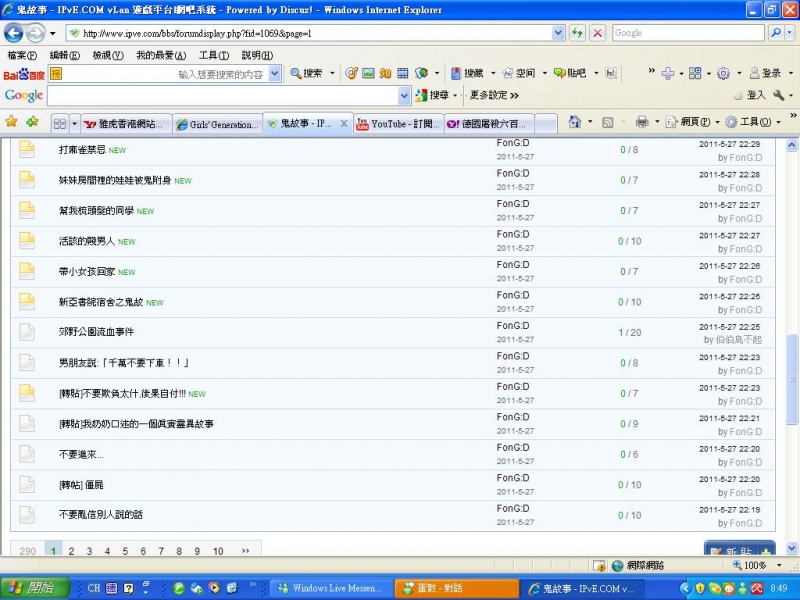Expand the address bar history dropdown
800x600 pixels.
[558, 32]
